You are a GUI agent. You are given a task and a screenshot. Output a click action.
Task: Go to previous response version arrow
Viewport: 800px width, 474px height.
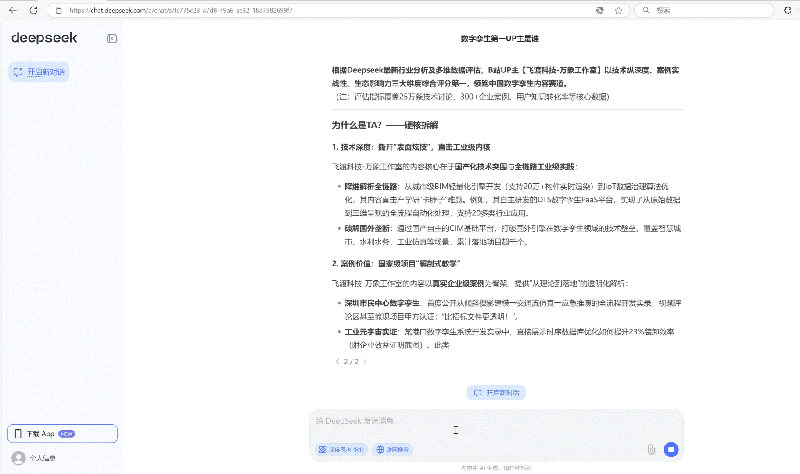(336, 362)
